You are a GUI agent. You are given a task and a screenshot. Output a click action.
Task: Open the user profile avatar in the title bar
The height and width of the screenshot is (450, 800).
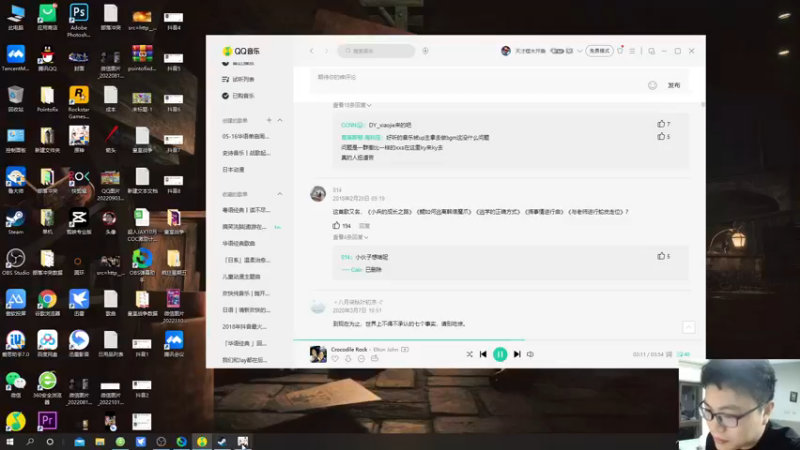click(x=506, y=51)
